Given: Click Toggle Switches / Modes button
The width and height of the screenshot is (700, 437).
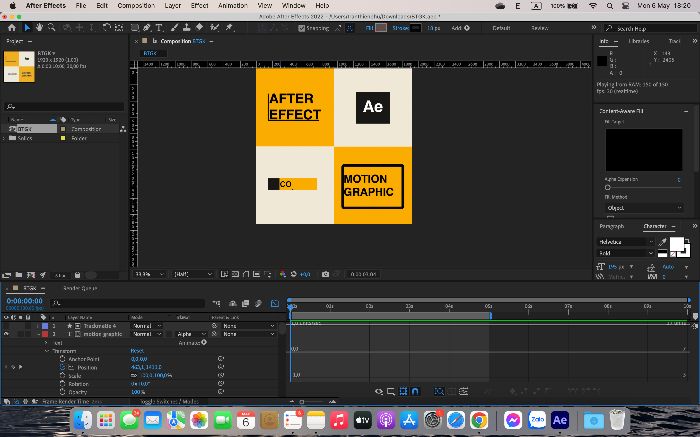Looking at the screenshot, I should click(169, 401).
